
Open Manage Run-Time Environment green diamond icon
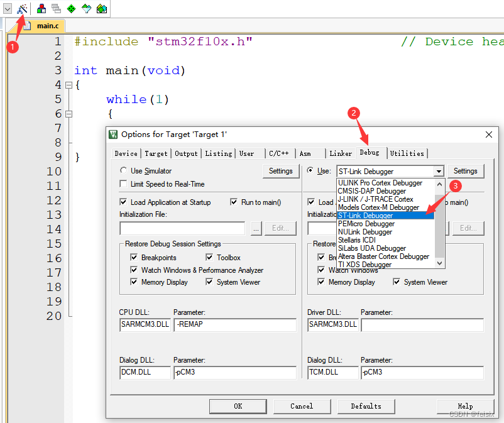click(x=72, y=9)
